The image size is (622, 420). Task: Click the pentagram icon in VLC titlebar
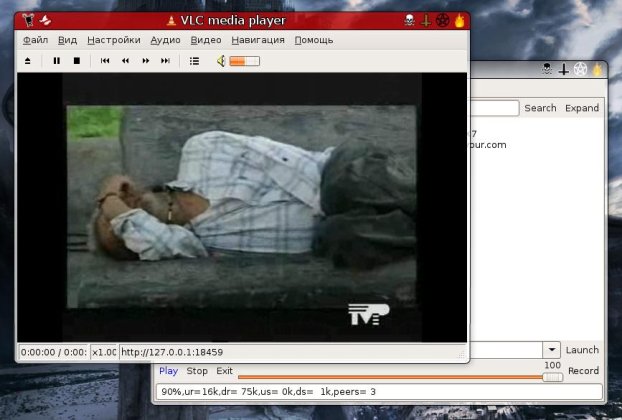coord(443,20)
